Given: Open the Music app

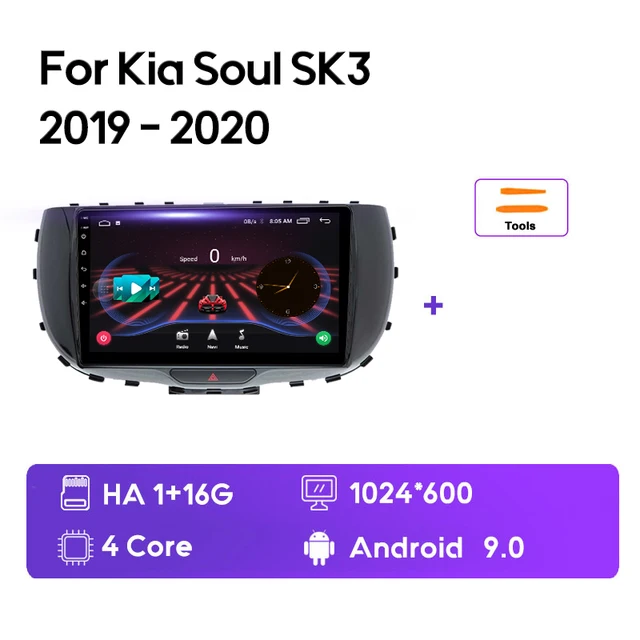Looking at the screenshot, I should [241, 339].
